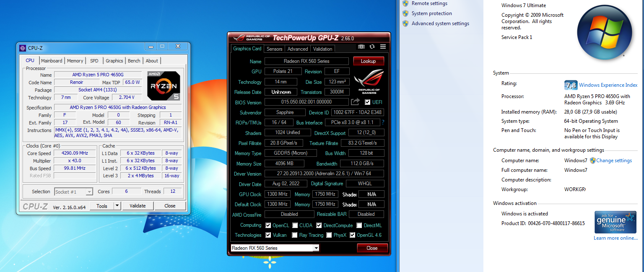644x272 pixels.
Task: Open the Radeon RX 560 Series GPU dropdown
Action: pyautogui.click(x=316, y=248)
